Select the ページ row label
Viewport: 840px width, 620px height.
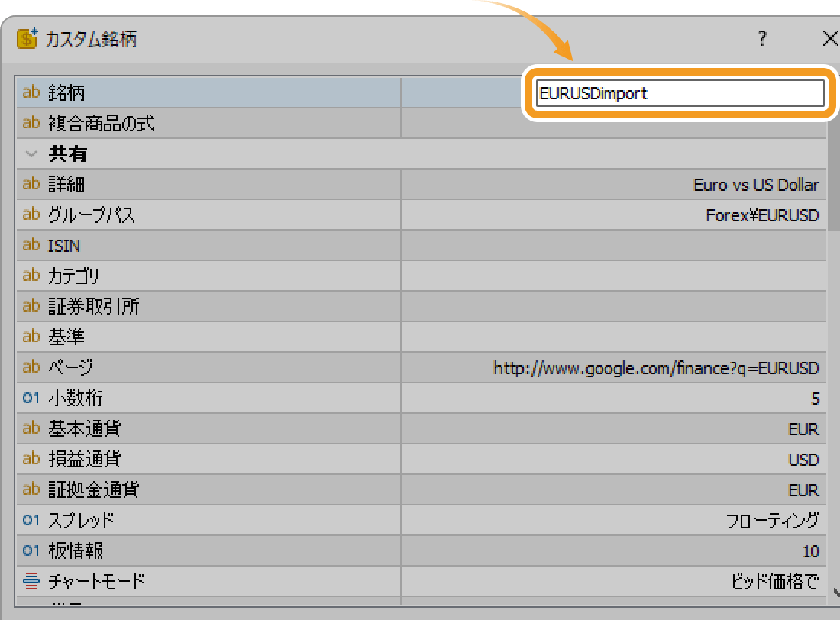click(70, 367)
